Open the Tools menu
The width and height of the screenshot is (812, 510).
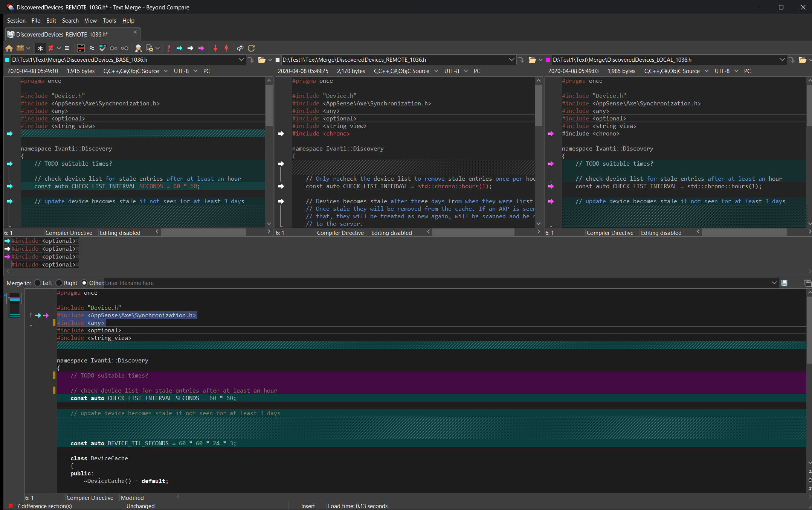(109, 21)
